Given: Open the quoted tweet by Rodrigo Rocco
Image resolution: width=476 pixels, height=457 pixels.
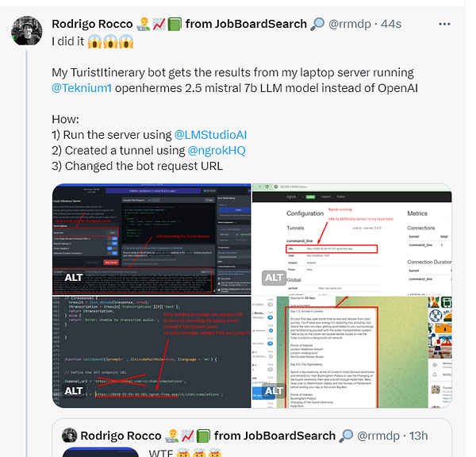Looking at the screenshot, I should coord(251,438).
